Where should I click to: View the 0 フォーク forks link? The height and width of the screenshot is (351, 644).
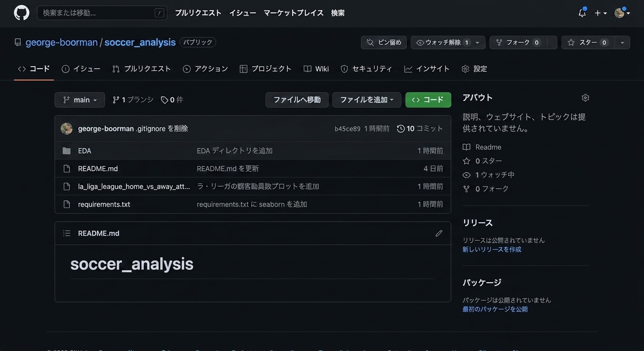pyautogui.click(x=486, y=189)
